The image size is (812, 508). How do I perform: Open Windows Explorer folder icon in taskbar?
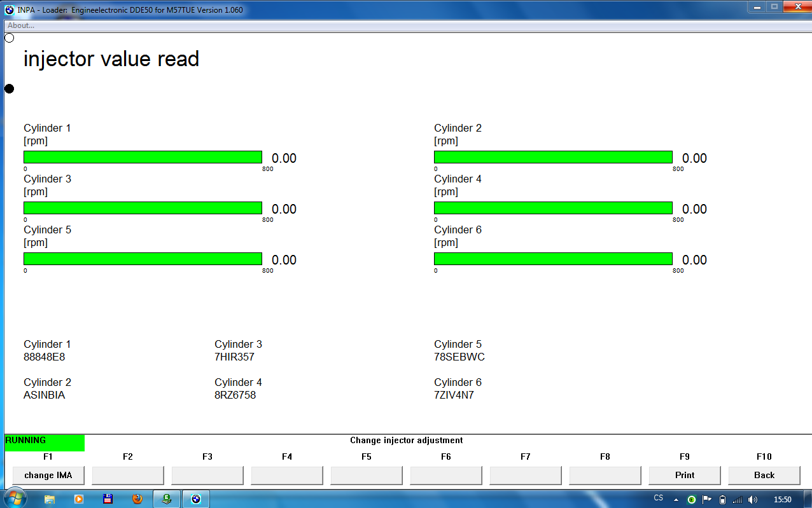[49, 499]
